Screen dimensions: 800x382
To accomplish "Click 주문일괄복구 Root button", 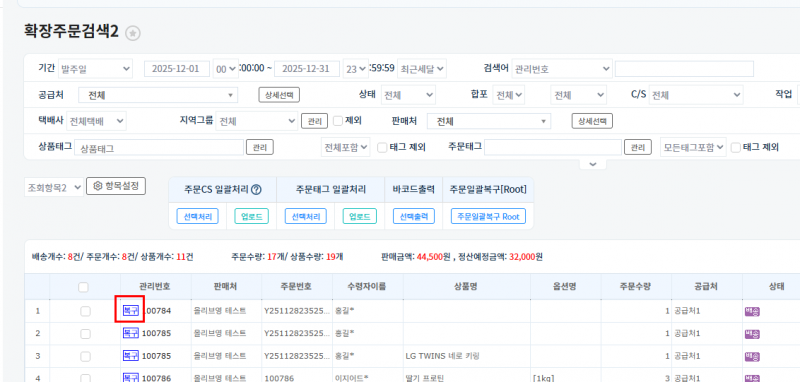I will [x=488, y=216].
